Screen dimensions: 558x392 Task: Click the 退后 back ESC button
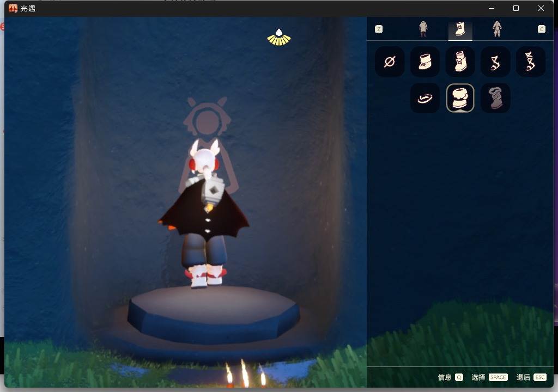coord(531,377)
